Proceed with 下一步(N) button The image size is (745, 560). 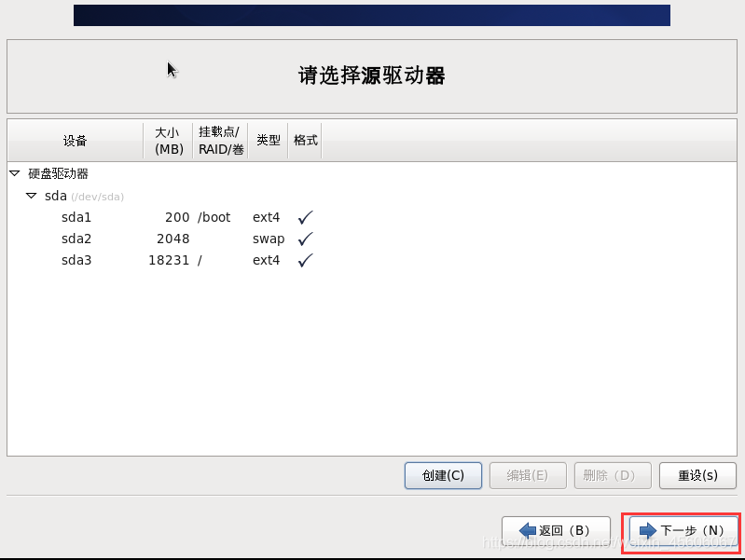click(x=683, y=530)
